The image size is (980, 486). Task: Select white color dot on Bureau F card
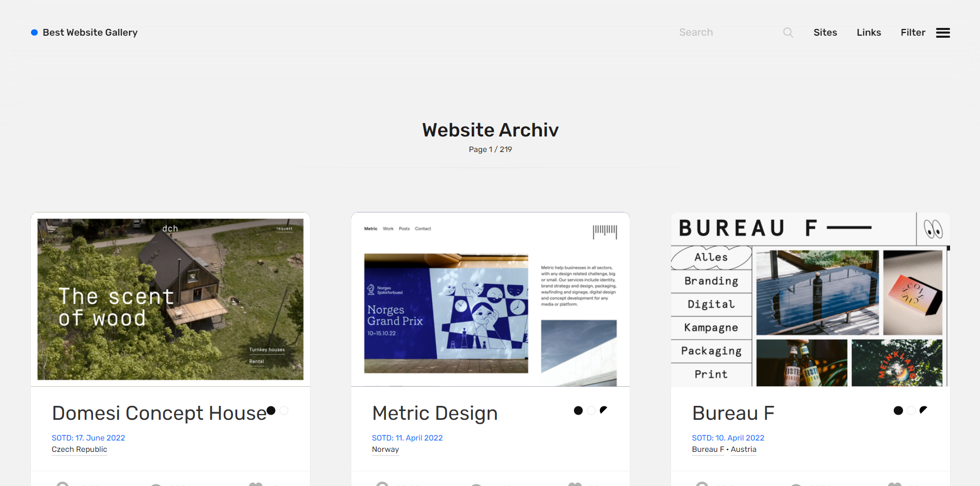click(911, 411)
